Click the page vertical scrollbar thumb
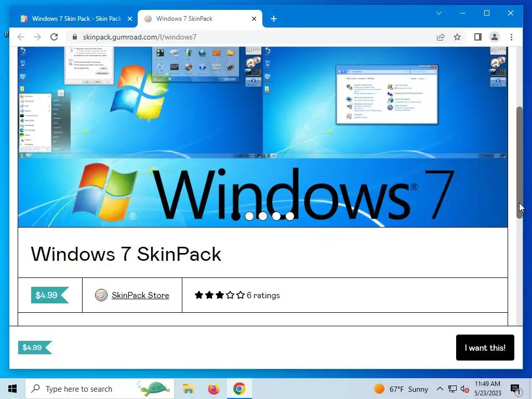 pyautogui.click(x=520, y=163)
